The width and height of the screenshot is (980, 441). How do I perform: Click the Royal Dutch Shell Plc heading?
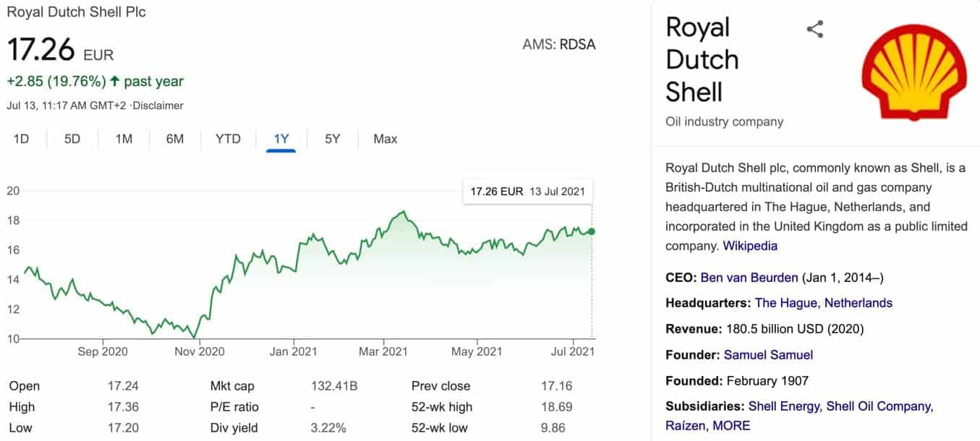coord(76,12)
